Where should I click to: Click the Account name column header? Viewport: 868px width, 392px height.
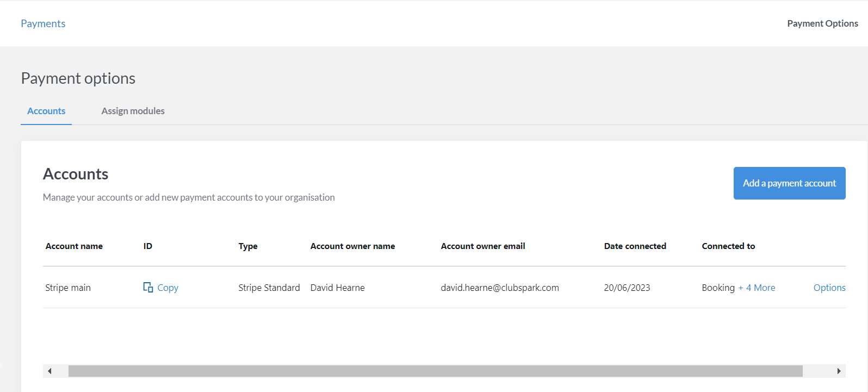pos(74,246)
